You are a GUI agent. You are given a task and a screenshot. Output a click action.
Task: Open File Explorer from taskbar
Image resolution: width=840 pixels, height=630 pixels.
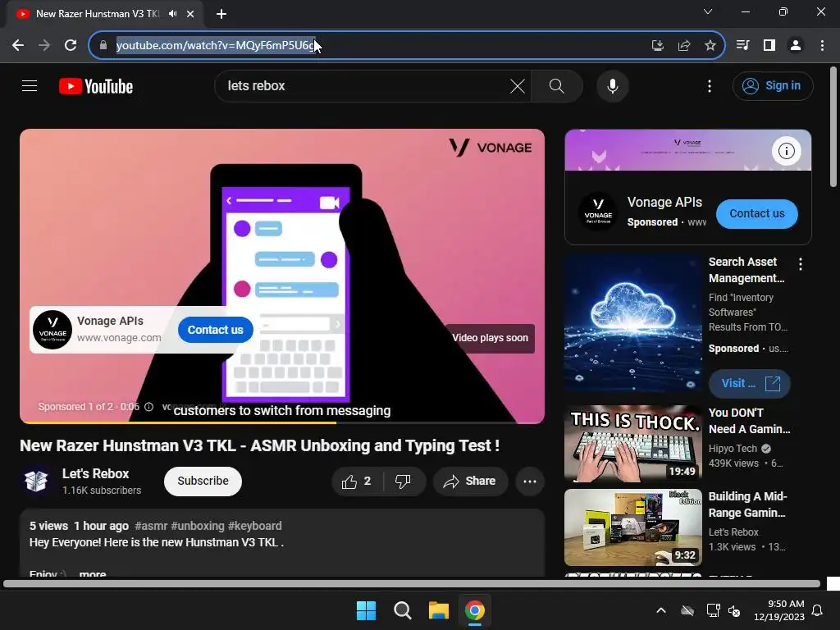point(438,610)
